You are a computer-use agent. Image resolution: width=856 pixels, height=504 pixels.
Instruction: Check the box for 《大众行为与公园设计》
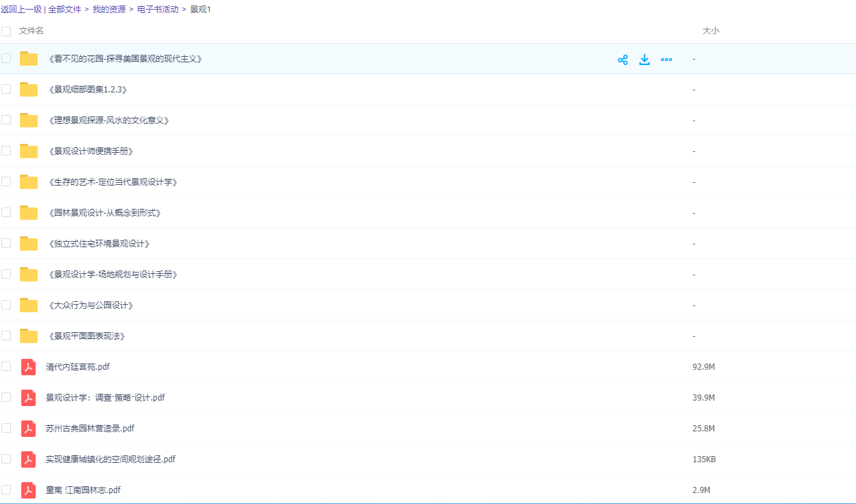tap(6, 305)
